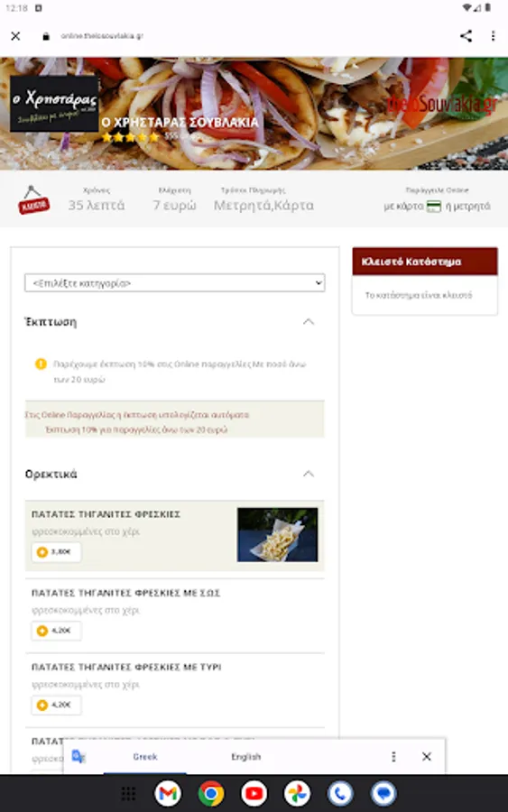
Task: Open the category selection dropdown
Action: 174,282
